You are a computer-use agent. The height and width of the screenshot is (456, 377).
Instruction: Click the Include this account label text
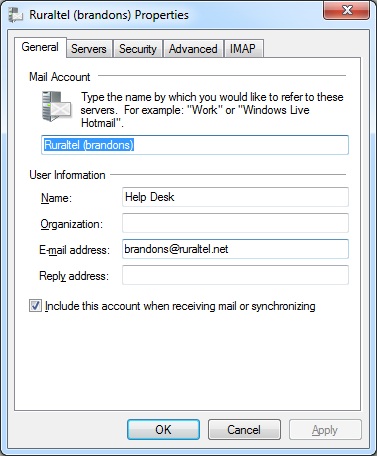click(180, 306)
